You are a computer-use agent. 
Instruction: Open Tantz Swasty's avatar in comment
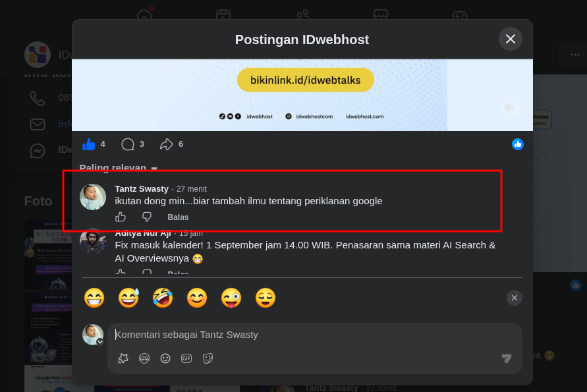tap(93, 197)
